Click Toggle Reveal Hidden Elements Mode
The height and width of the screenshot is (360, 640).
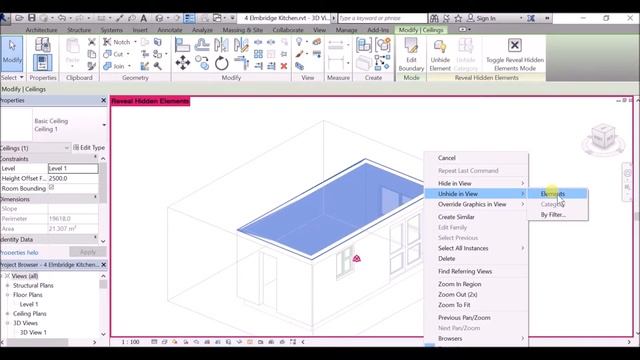(x=515, y=54)
